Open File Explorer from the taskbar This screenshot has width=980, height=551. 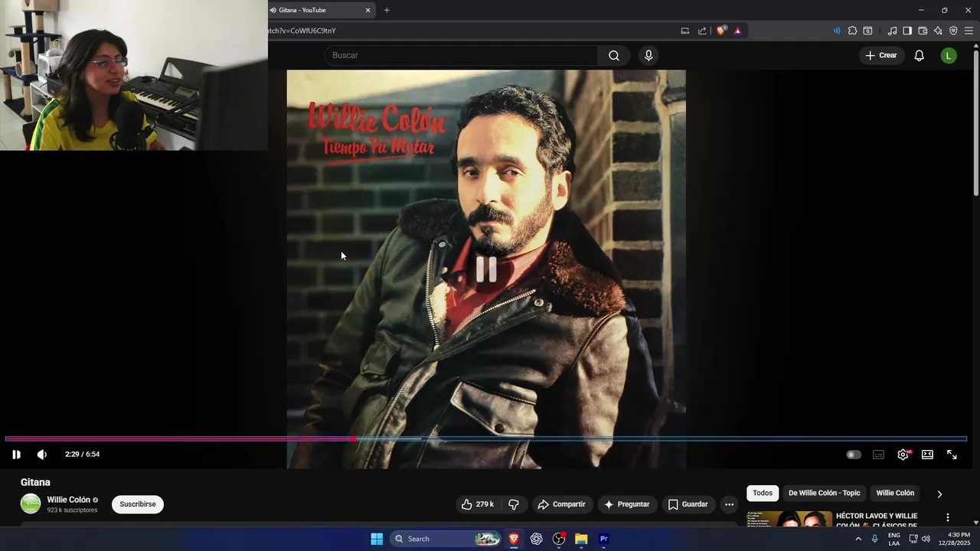pos(581,539)
